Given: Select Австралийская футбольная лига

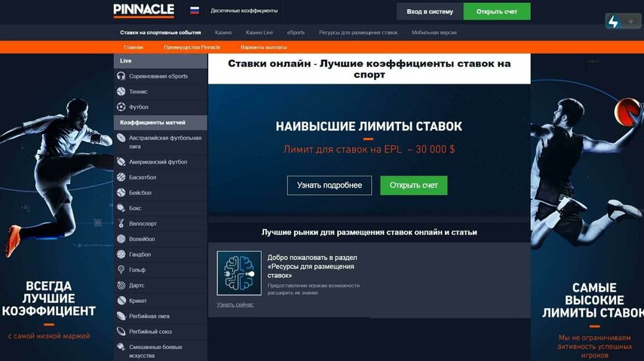Looking at the screenshot, I should tap(160, 142).
